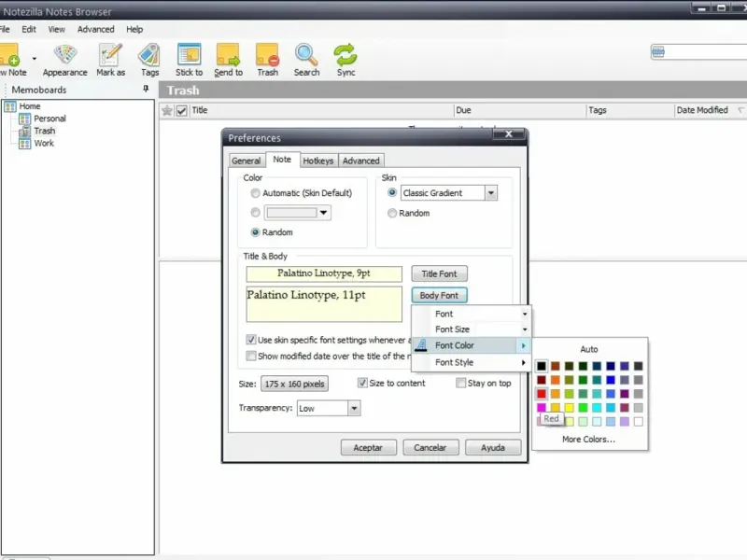Click the Body Font button

pyautogui.click(x=439, y=295)
